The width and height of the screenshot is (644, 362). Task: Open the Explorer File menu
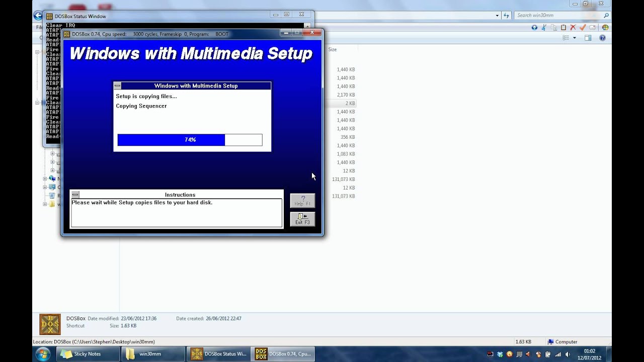coord(39,27)
